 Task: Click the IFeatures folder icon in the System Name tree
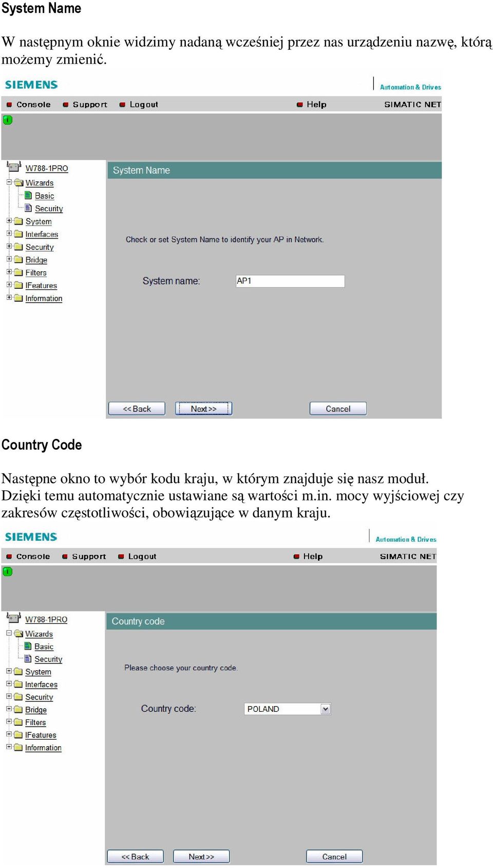(19, 285)
